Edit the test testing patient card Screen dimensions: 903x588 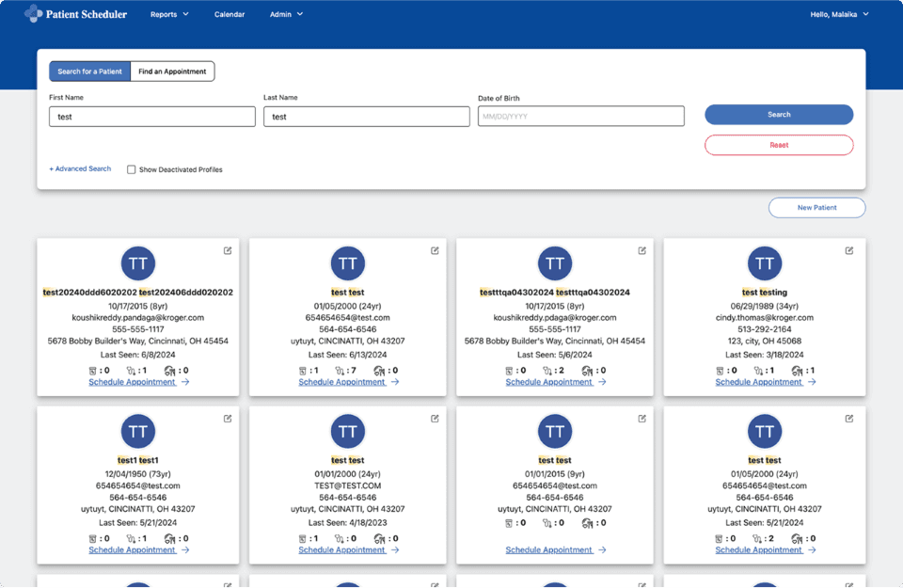[848, 250]
